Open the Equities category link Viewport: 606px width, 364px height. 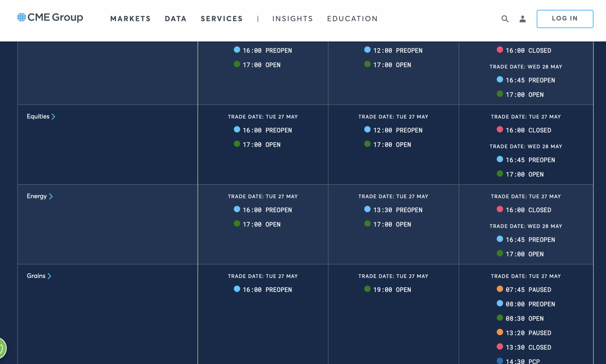coord(38,116)
